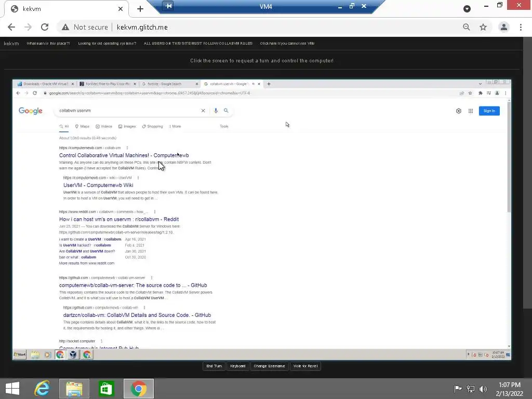Click the Not secure warning icon
This screenshot has height=399, width=532.
click(65, 27)
